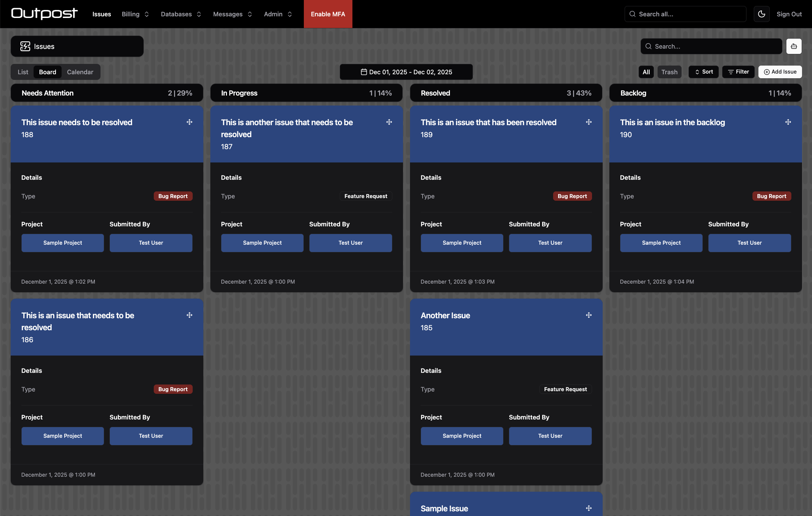Open the Dec 01 - Dec 02 date range picker

(406, 72)
